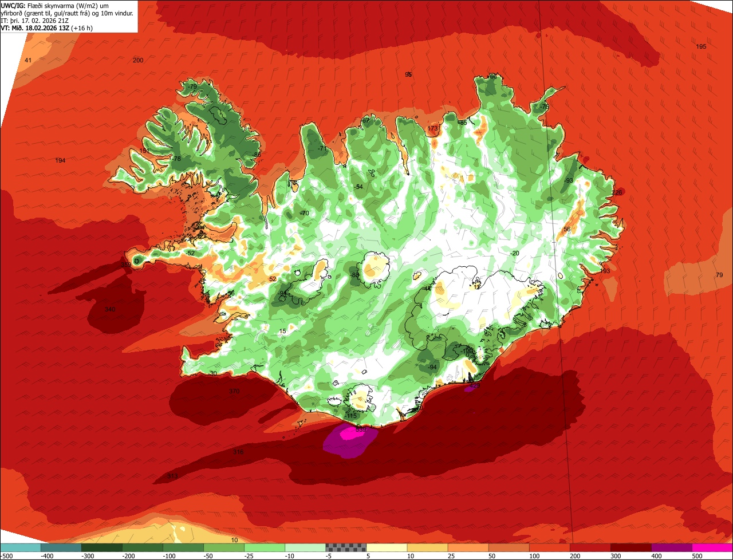Click the map value 316 over the sea
The height and width of the screenshot is (560, 733).
(x=238, y=452)
